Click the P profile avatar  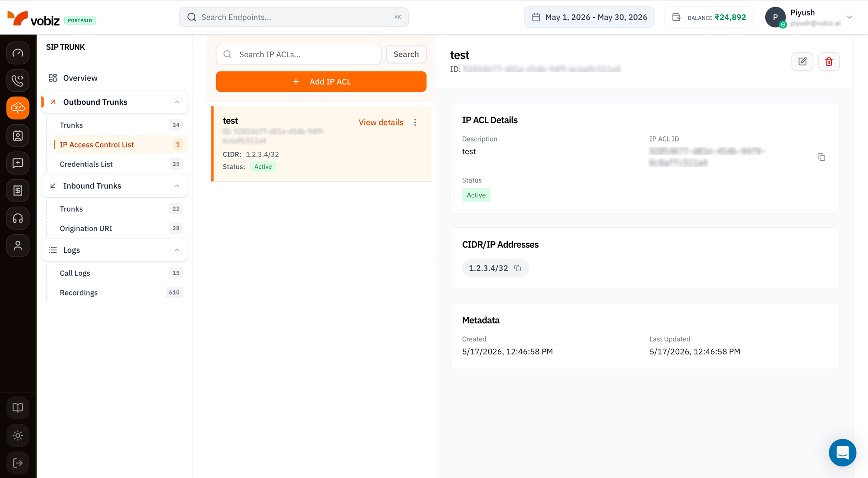coord(775,17)
